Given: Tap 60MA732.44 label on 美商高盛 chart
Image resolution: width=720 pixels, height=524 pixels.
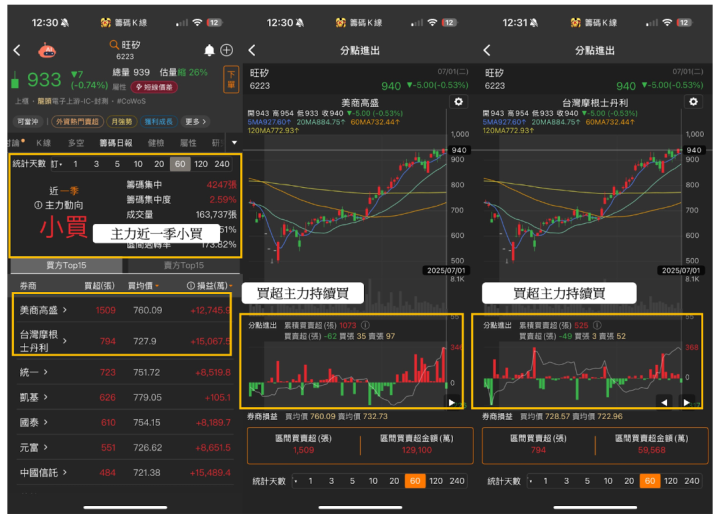Looking at the screenshot, I should 375,122.
